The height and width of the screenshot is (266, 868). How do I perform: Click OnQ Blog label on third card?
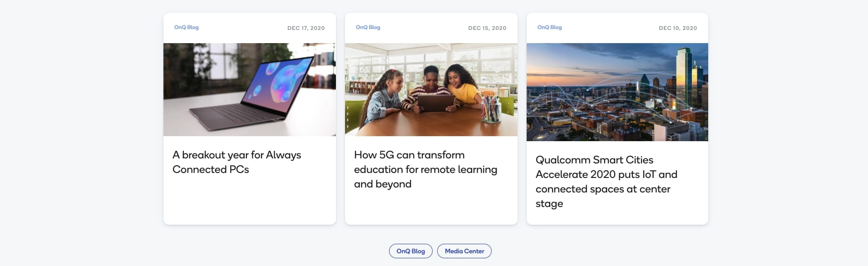(550, 27)
